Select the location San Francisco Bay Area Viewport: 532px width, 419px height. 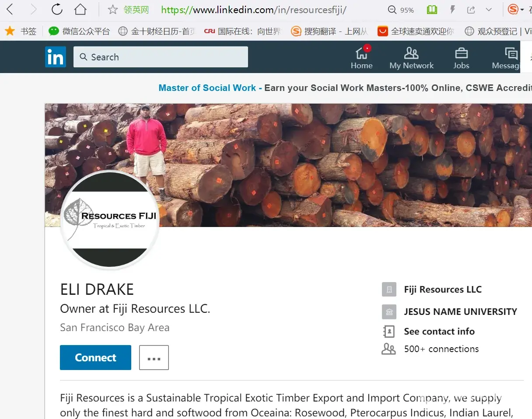pos(115,328)
